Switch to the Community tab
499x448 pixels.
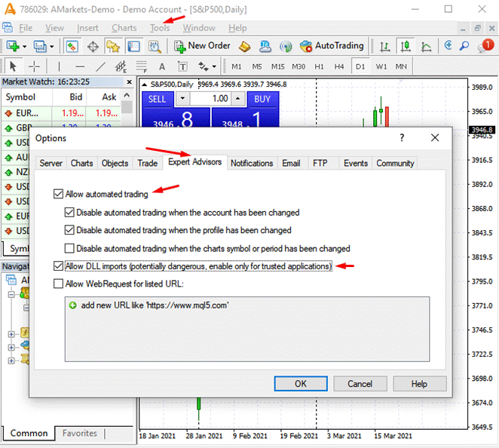[x=395, y=164]
